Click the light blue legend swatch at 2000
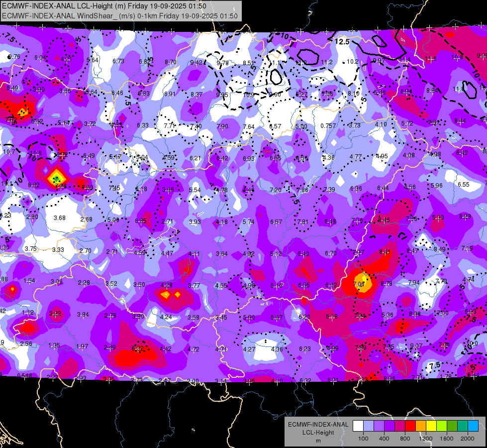 point(473,426)
